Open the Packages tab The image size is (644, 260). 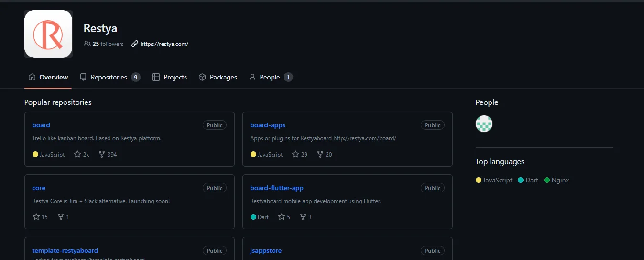(218, 77)
